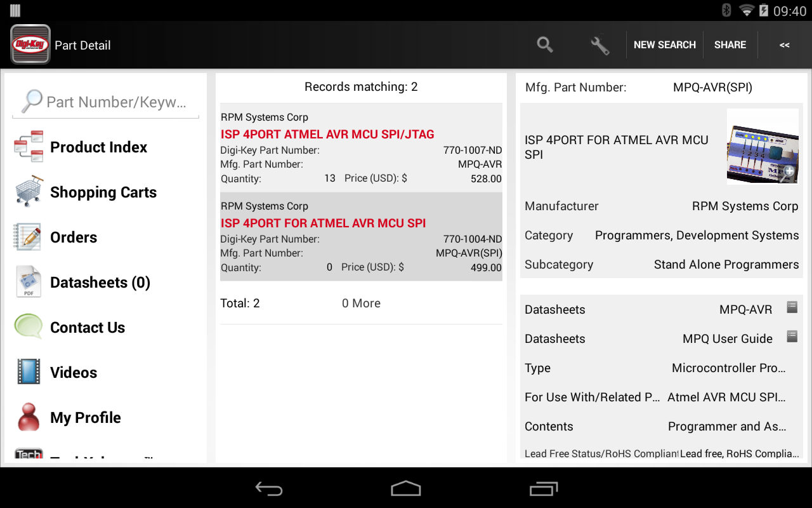Viewport: 812px width, 508px height.
Task: Open Contact Us
Action: [88, 327]
